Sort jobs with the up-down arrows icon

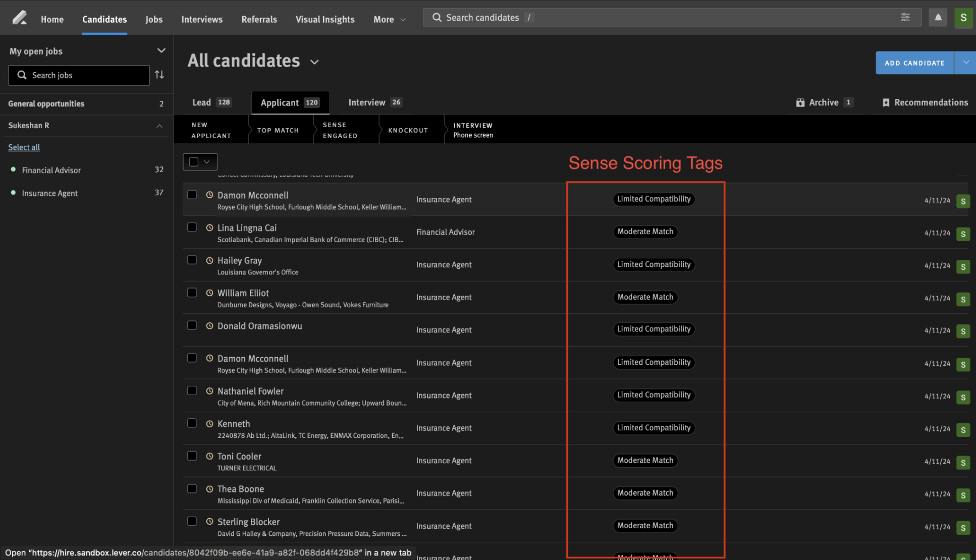[159, 75]
